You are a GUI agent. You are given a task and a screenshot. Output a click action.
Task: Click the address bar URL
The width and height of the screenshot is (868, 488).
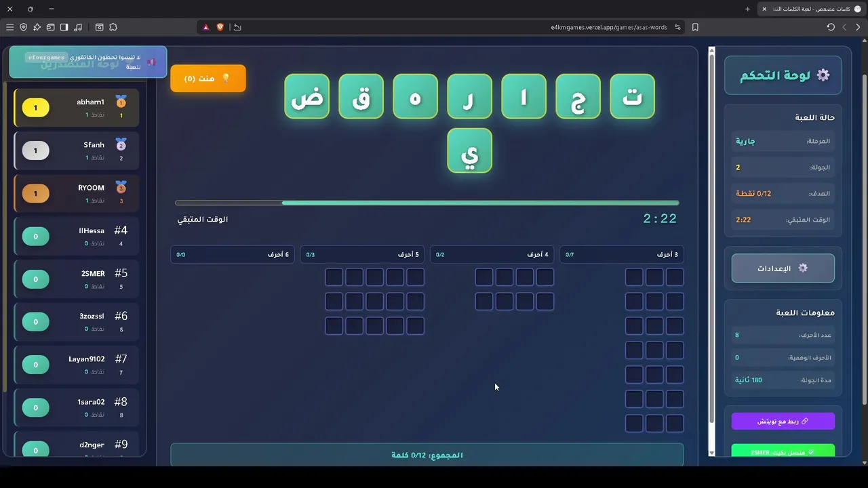pyautogui.click(x=609, y=27)
